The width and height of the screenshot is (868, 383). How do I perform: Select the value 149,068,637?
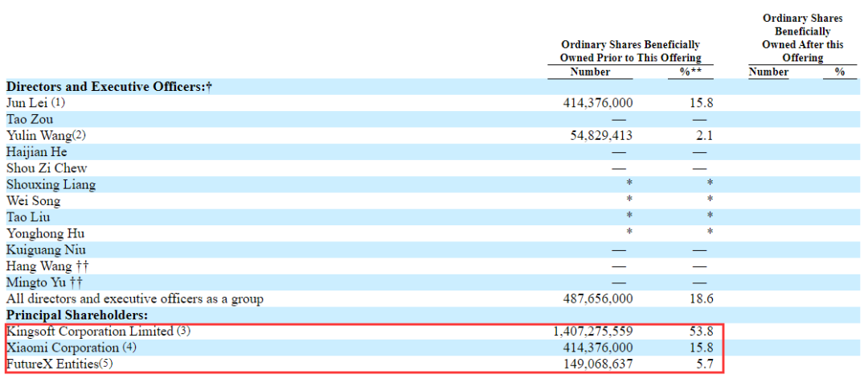pos(598,364)
